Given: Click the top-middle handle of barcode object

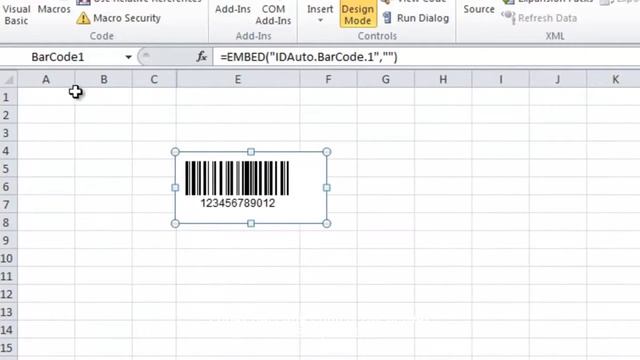Looking at the screenshot, I should 251,152.
